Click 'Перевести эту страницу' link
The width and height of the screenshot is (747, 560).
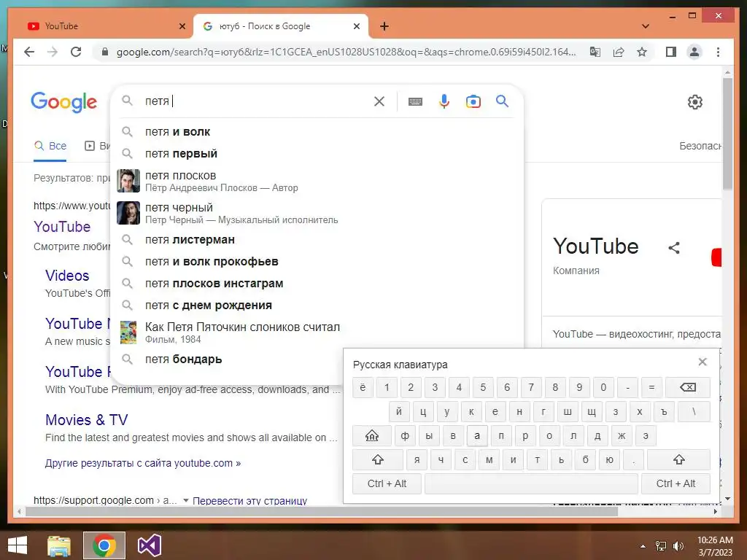(x=249, y=500)
